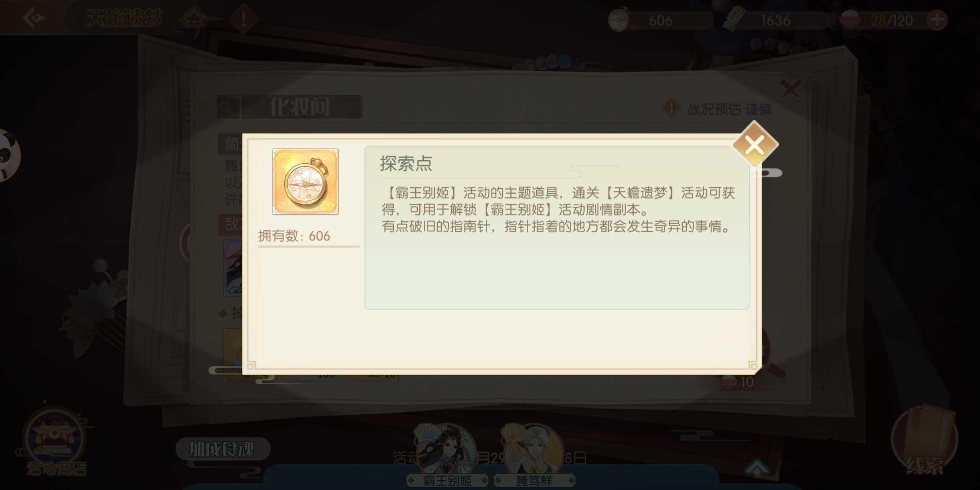The height and width of the screenshot is (490, 980).
Task: Close the 探索点 item info popup
Action: coord(755,145)
